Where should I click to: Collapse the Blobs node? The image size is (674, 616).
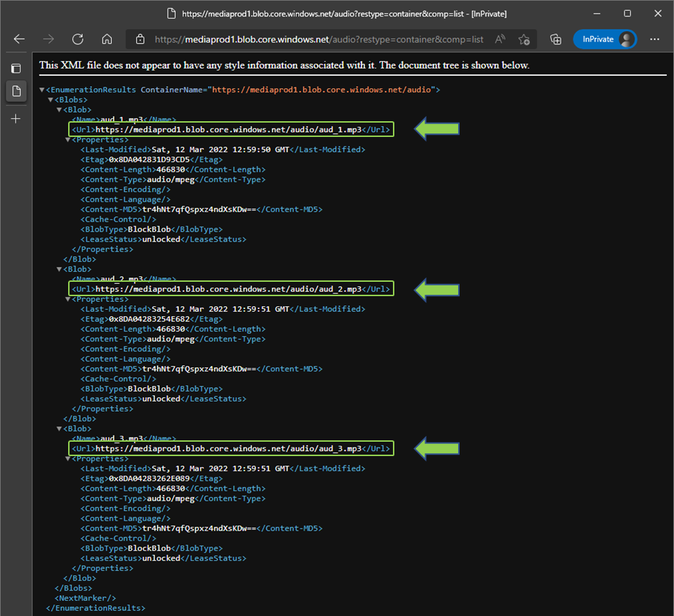(50, 100)
